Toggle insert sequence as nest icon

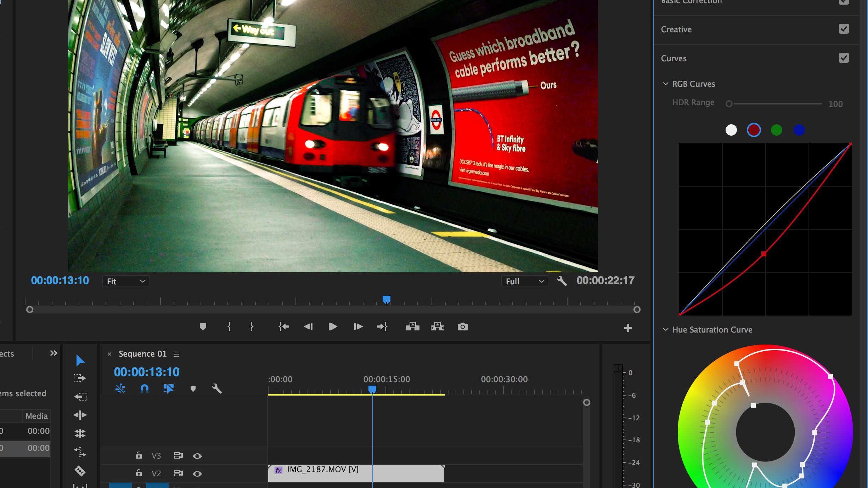click(120, 388)
